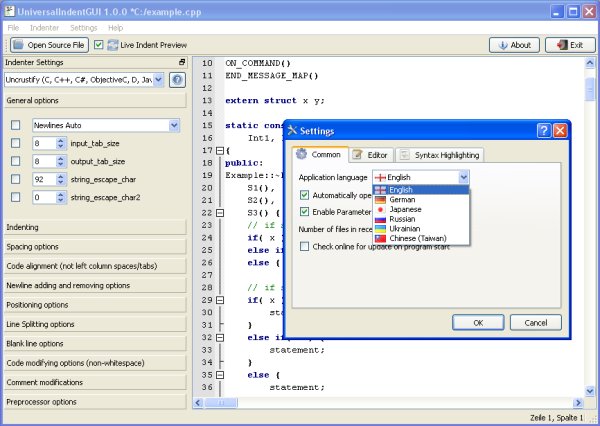Enable the input_tab_size checkbox
Viewport: 600px width, 426px height.
pos(16,143)
